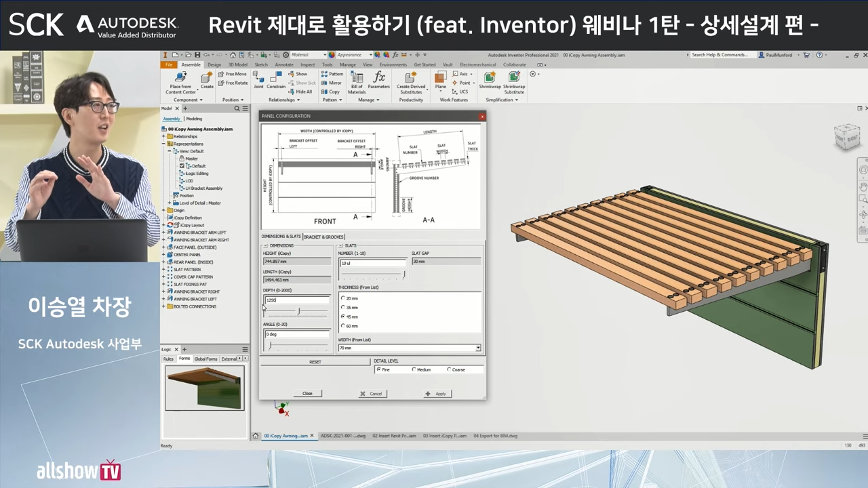Image resolution: width=868 pixels, height=488 pixels.
Task: Click the Pattern tool in ribbon
Action: click(332, 74)
